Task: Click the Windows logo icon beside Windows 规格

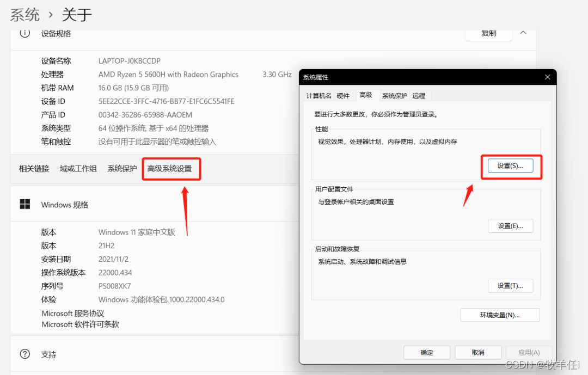Action: coord(24,205)
